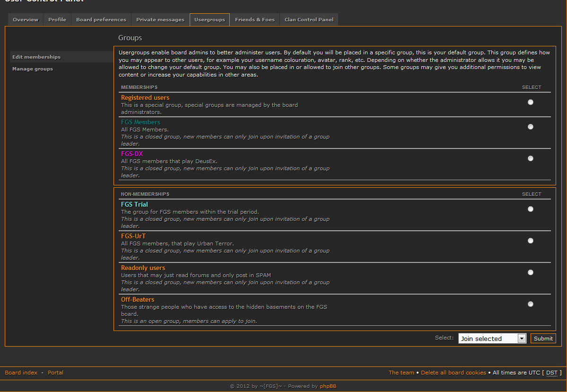The image size is (567, 392).
Task: Select the Readonly users radio button
Action: [x=530, y=272]
